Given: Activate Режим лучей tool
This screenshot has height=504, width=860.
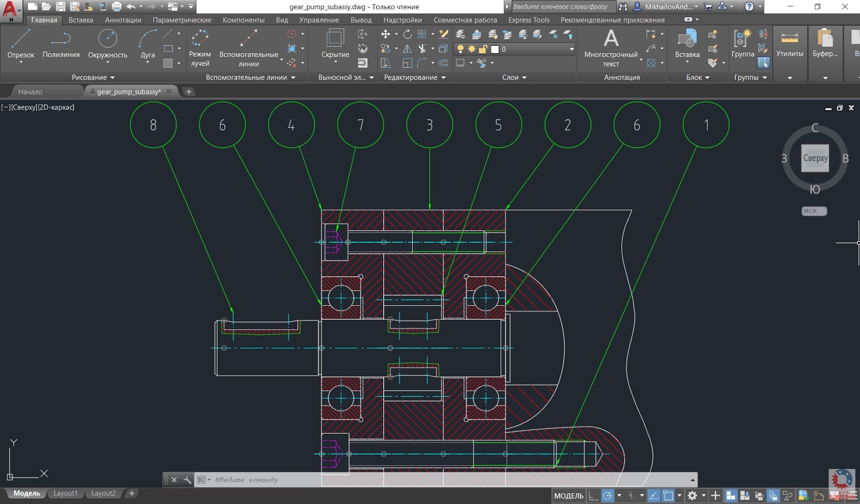Looking at the screenshot, I should coord(200,48).
